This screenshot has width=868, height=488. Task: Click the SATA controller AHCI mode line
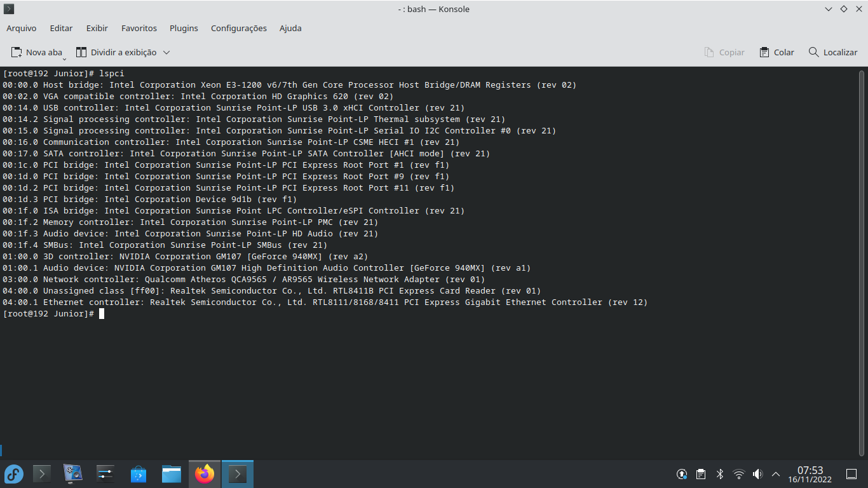pyautogui.click(x=247, y=154)
